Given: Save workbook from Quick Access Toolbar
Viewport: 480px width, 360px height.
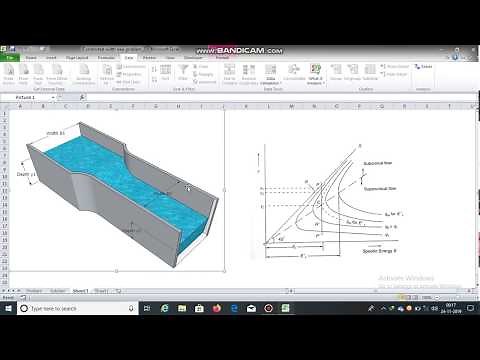Looking at the screenshot, I should pos(13,49).
